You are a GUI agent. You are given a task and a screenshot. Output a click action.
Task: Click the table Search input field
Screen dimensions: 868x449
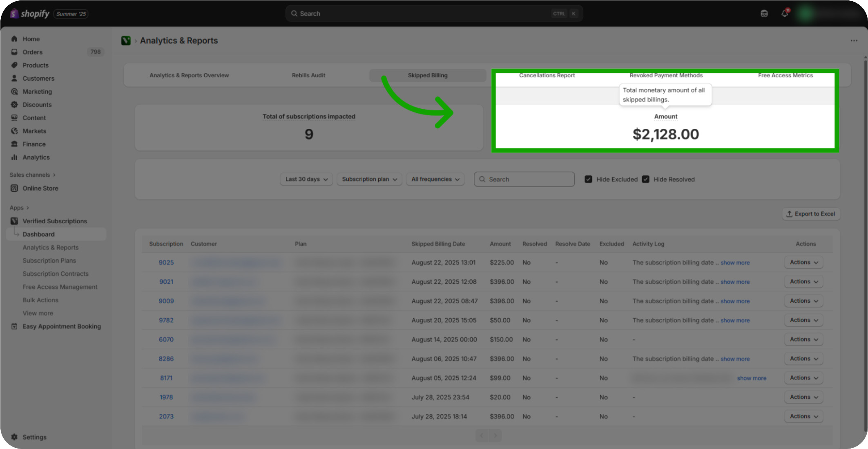tap(524, 179)
